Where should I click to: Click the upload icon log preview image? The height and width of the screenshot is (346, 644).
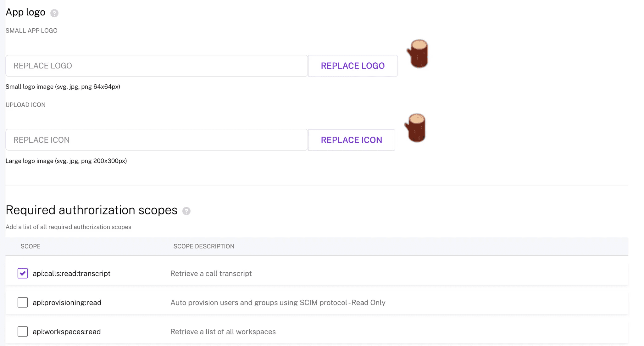coord(415,128)
